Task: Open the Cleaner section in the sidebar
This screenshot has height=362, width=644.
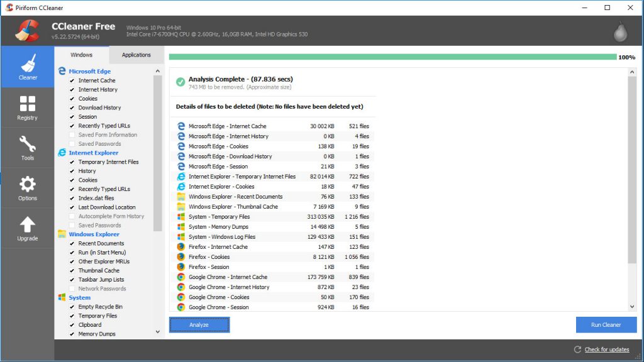Action: (27, 69)
